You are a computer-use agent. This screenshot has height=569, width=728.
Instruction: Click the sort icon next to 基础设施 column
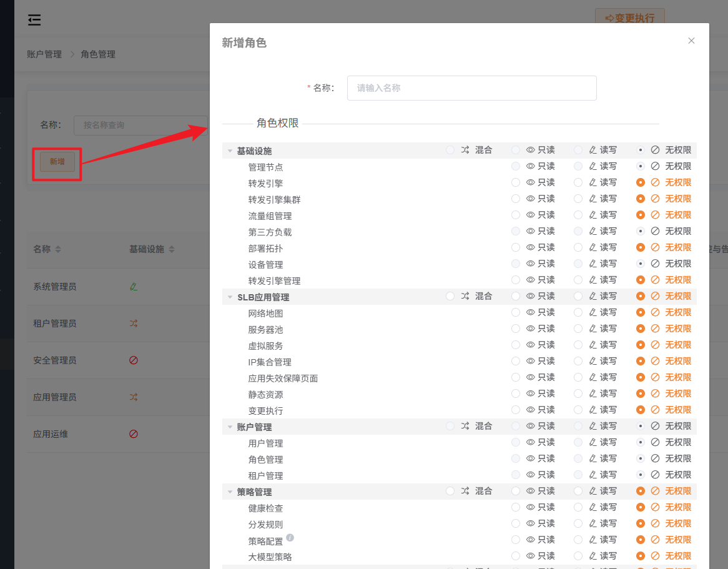click(x=172, y=250)
